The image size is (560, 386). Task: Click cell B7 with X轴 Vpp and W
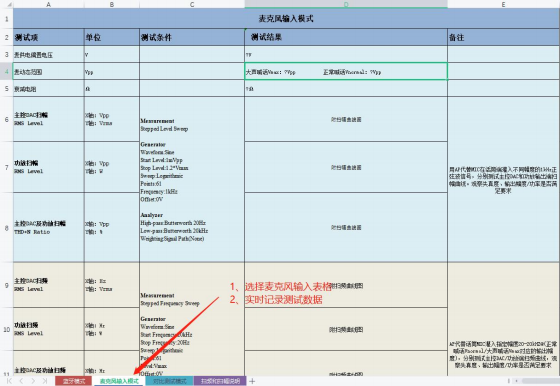(x=112, y=167)
